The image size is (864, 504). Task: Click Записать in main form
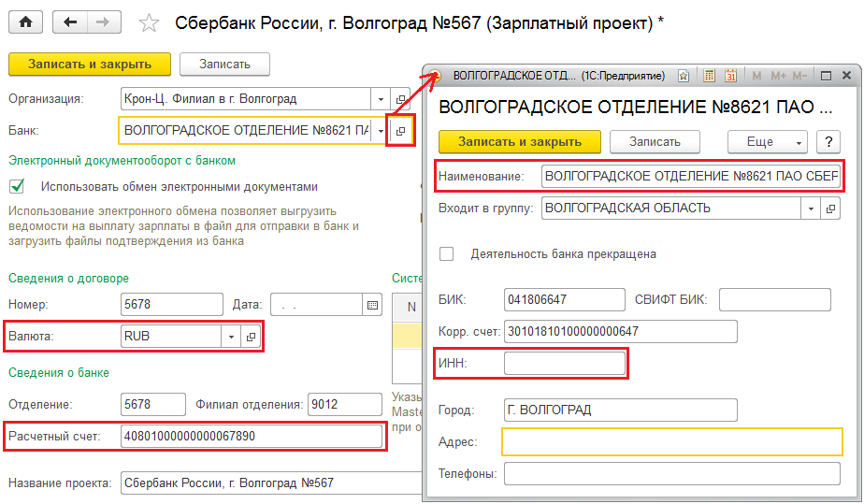coord(224,65)
